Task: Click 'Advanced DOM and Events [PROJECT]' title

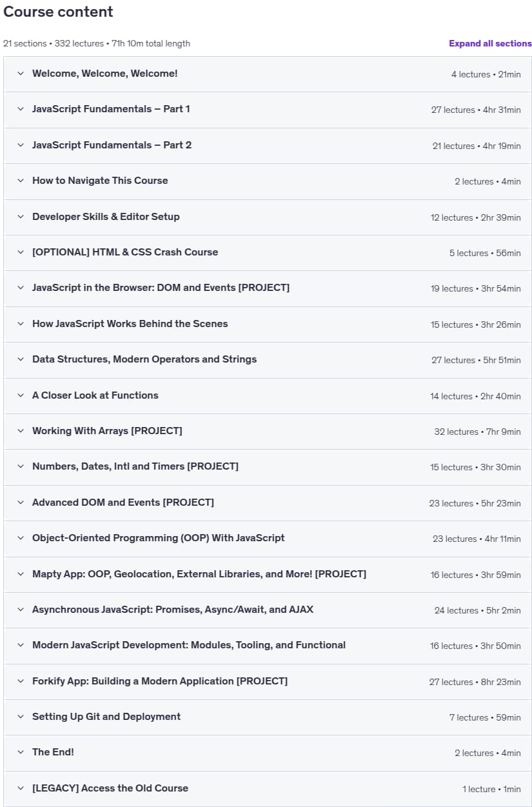Action: pos(123,503)
